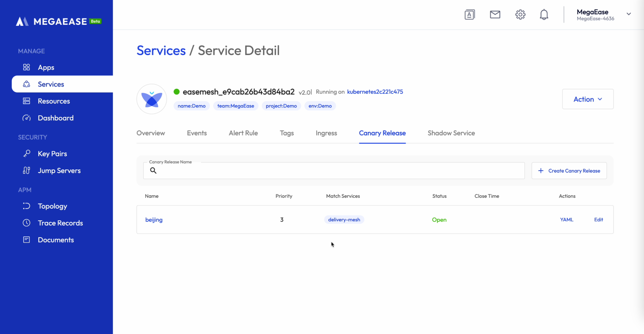Viewport: 644px width, 334px height.
Task: Expand the MegaEase account dropdown chevron
Action: point(629,14)
